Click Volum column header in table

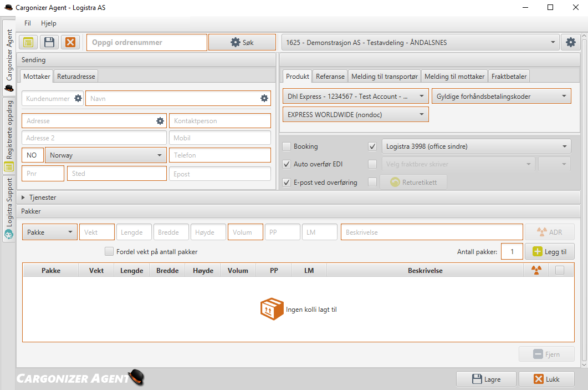(x=238, y=270)
